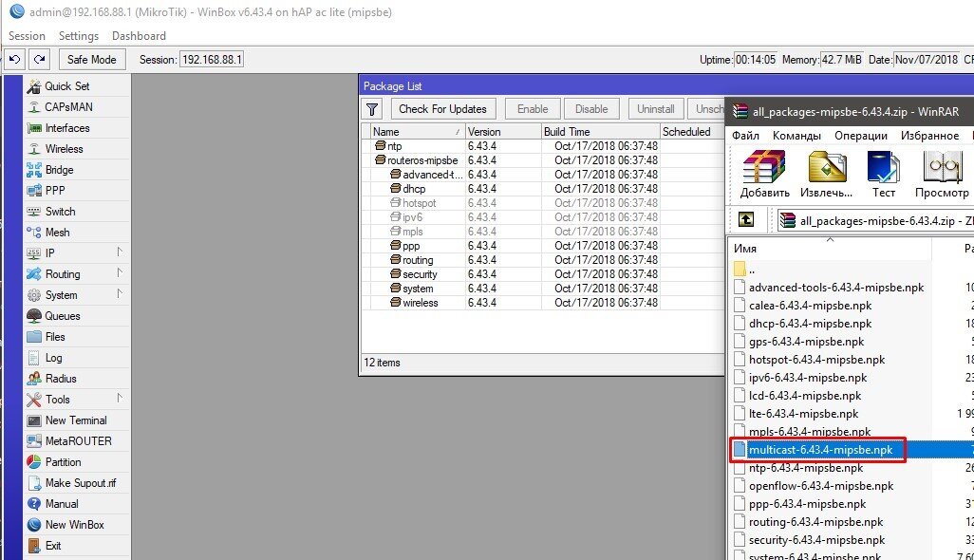Click Make Supout.rif
974x560 pixels.
pyautogui.click(x=77, y=483)
